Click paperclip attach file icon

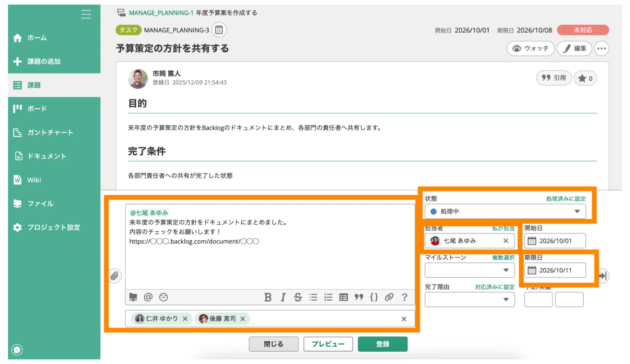pyautogui.click(x=115, y=276)
